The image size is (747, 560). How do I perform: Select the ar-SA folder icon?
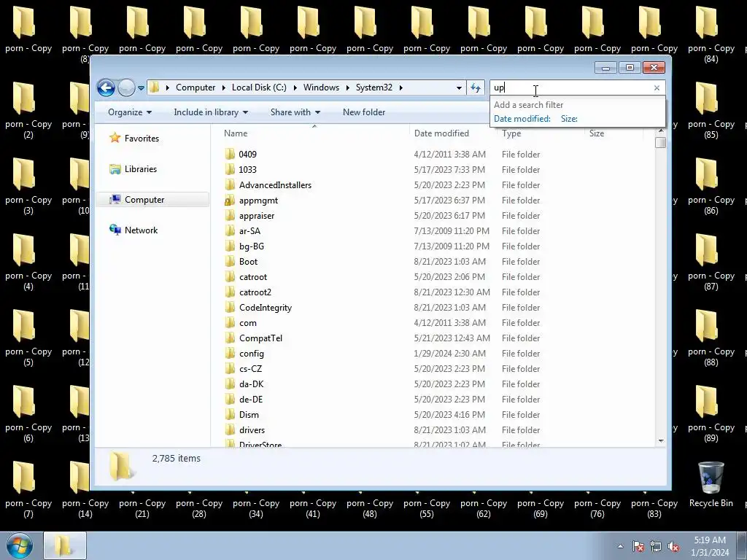point(230,230)
